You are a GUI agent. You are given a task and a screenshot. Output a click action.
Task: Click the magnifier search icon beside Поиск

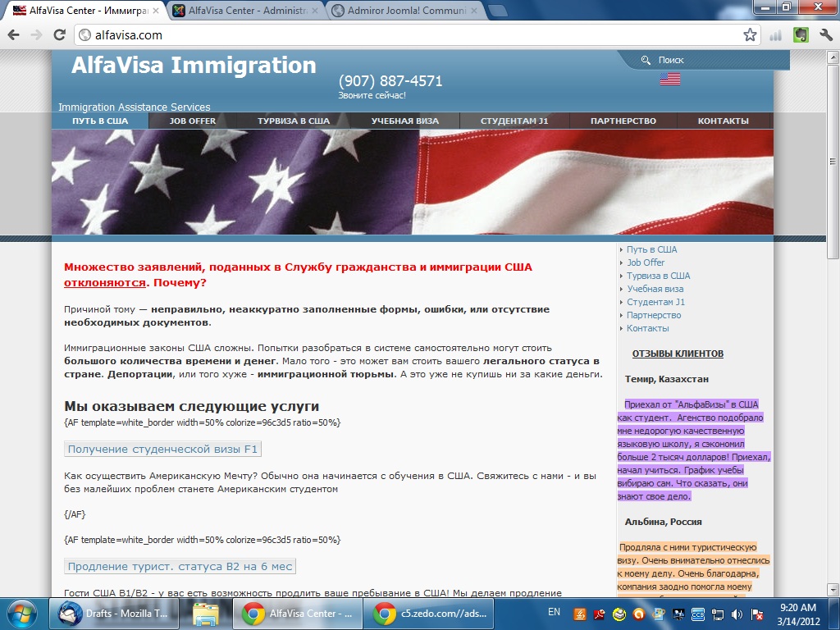coord(646,60)
